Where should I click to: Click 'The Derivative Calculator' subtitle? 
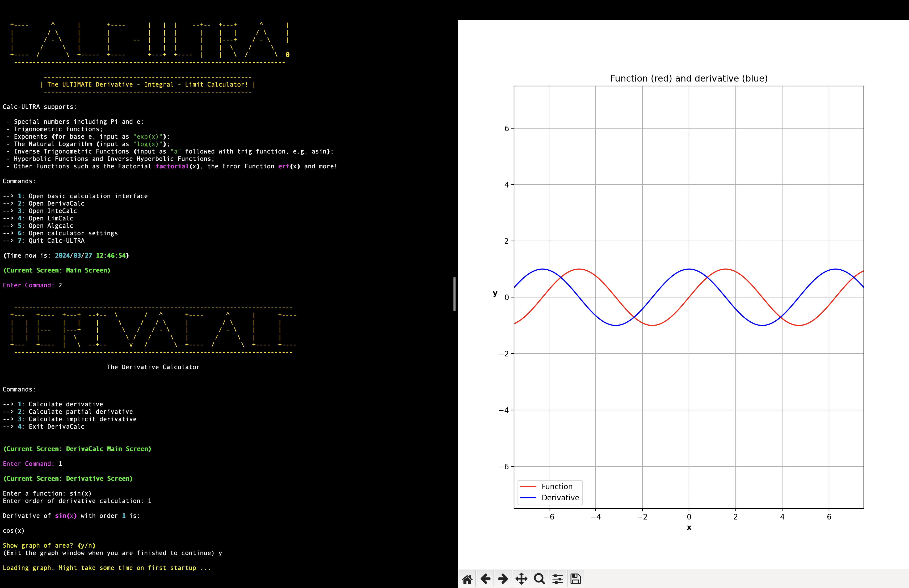pos(153,367)
